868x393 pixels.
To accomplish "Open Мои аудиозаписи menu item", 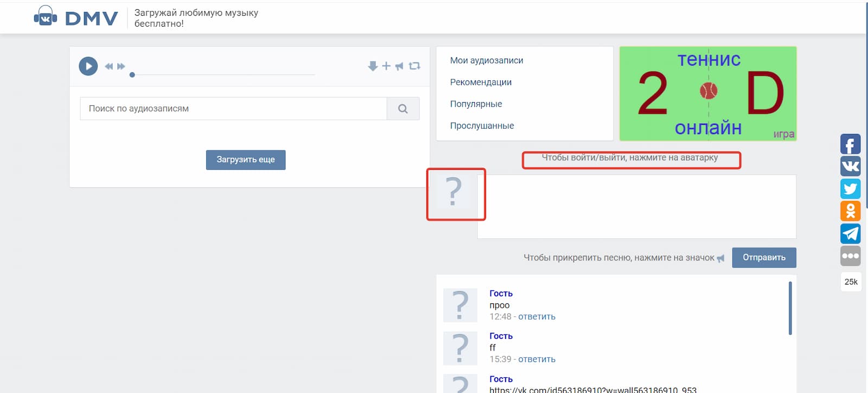I will (x=487, y=60).
